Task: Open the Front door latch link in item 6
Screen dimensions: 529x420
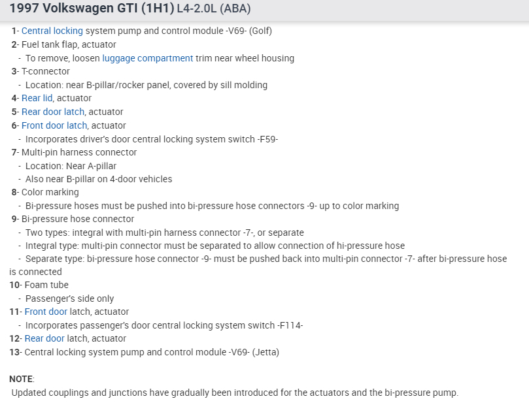Action: point(54,125)
